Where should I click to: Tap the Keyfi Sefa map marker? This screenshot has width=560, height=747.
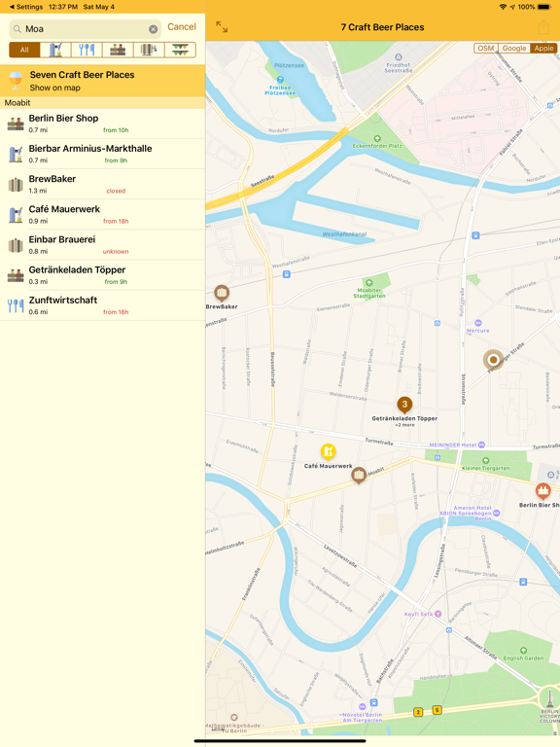[437, 614]
